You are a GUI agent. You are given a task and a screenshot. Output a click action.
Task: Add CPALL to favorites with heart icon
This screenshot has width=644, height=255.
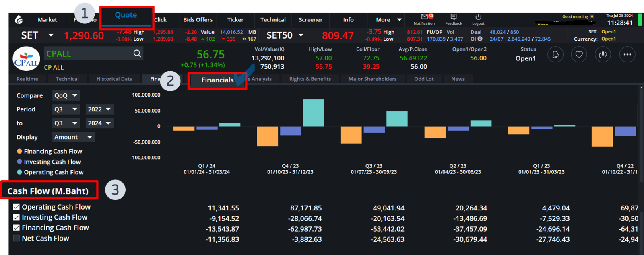coord(579,55)
